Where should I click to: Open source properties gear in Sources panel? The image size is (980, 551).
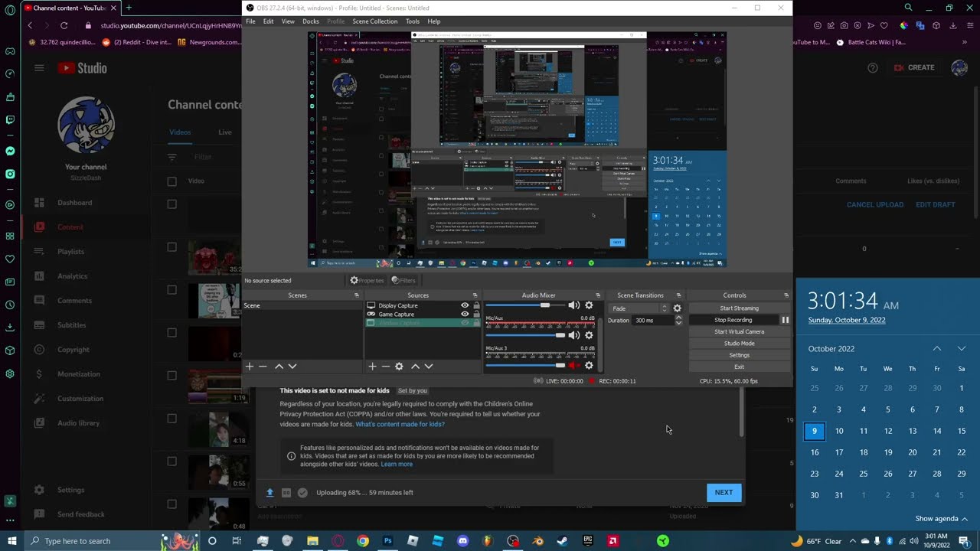(x=399, y=367)
